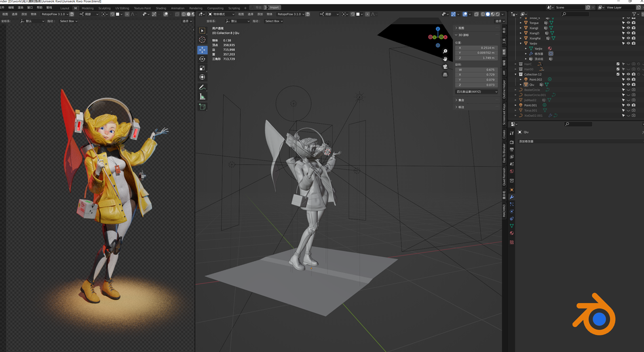Switch to the Shading workspace tab

pos(161,8)
